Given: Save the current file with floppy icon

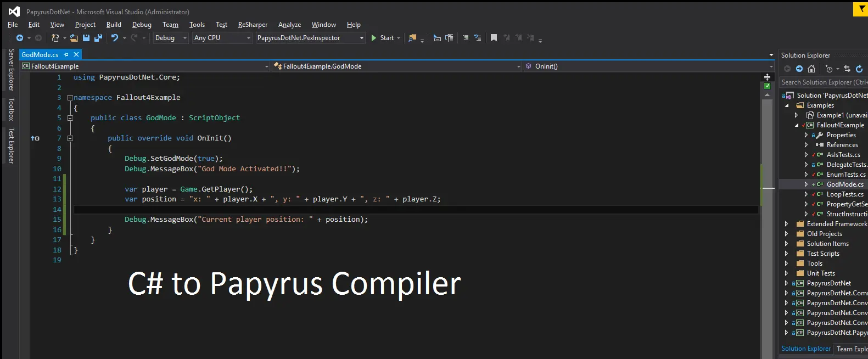Looking at the screenshot, I should 86,38.
